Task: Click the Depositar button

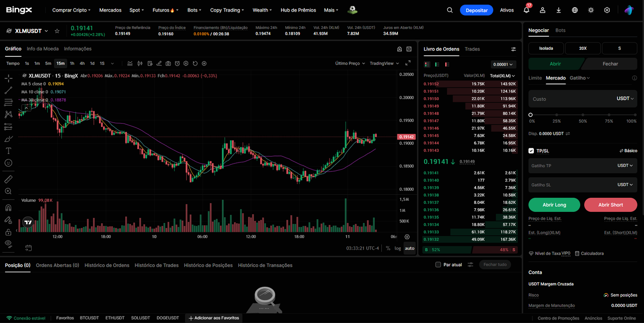Action: 476,10
